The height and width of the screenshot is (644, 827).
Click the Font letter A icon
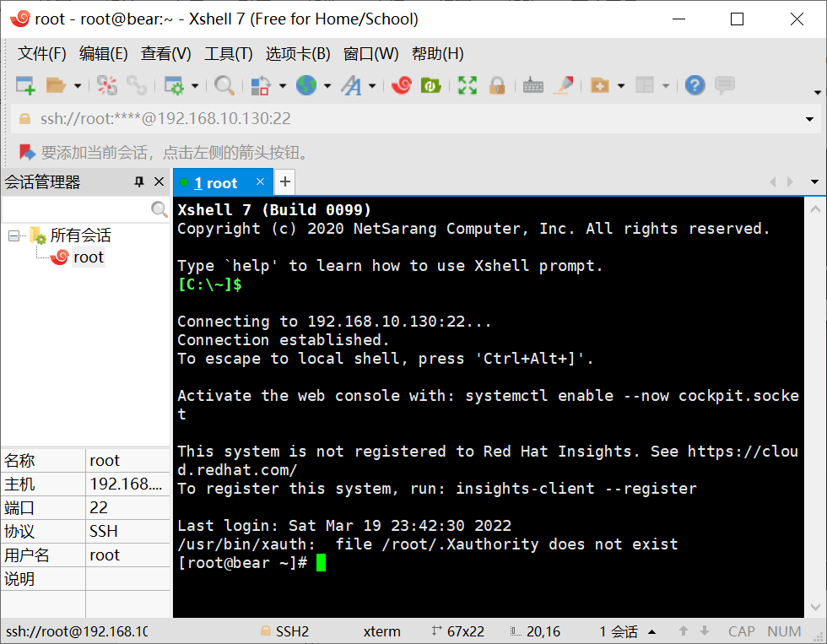click(351, 85)
